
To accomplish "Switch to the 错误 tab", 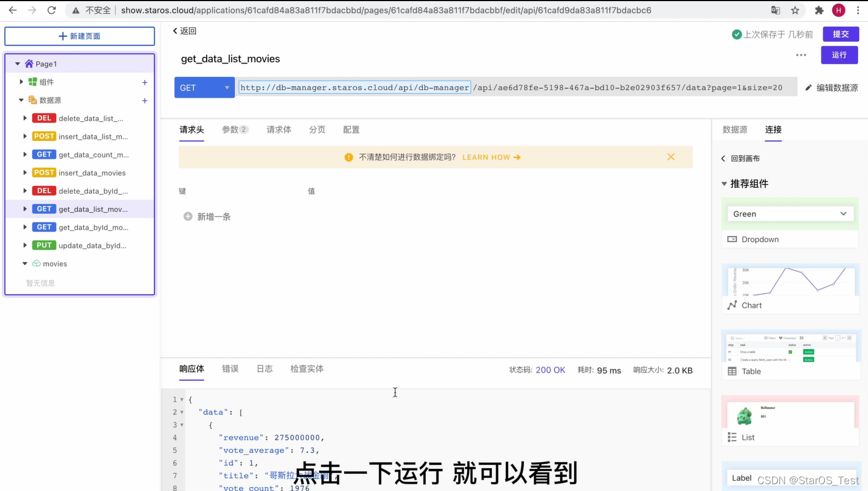I will 230,368.
